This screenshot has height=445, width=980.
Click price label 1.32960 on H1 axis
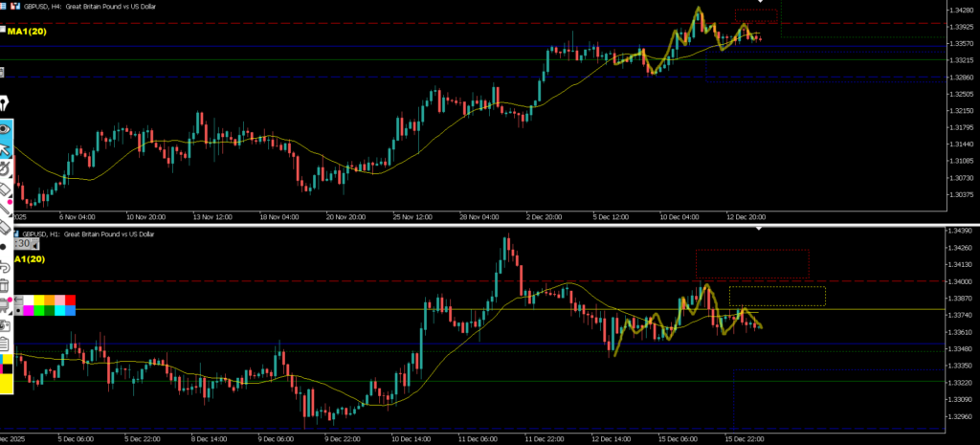[959, 416]
